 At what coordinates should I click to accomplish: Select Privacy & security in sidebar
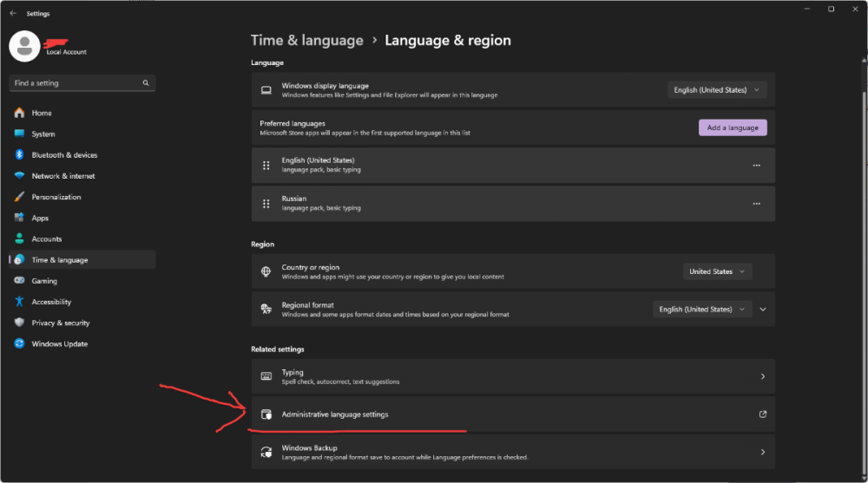click(61, 323)
